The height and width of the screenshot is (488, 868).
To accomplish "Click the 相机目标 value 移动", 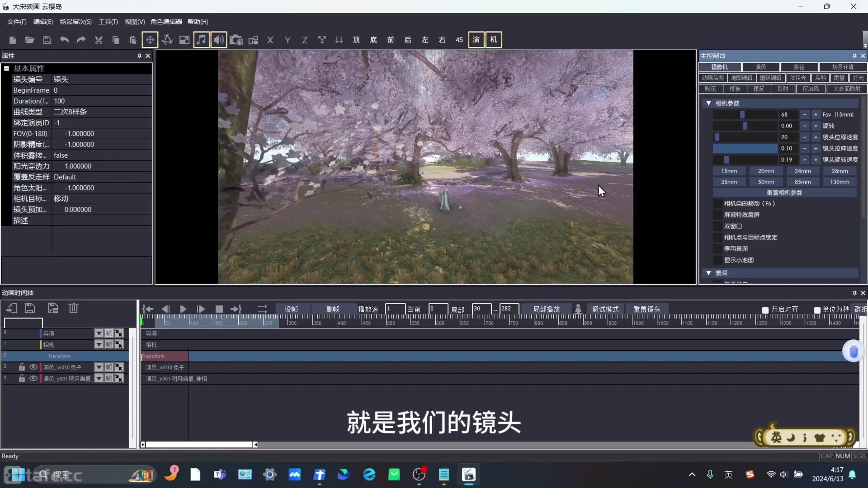I will click(102, 199).
